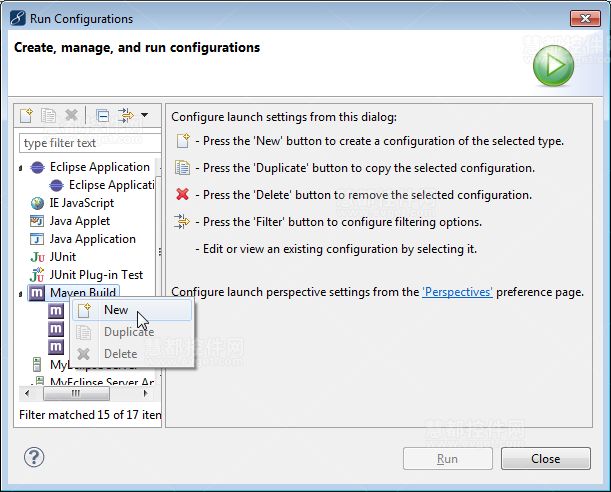Choose Duplicate from the context menu
This screenshot has width=611, height=492.
coord(132,332)
